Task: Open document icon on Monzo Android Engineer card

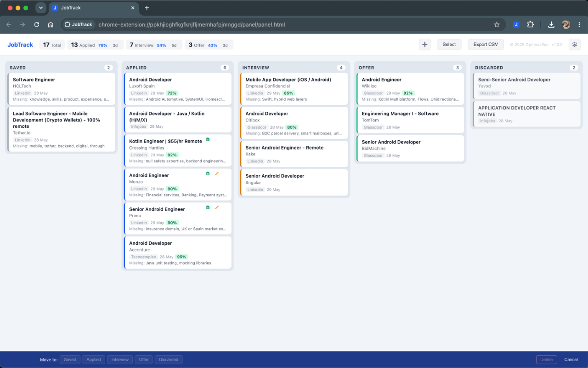Action: point(208,173)
